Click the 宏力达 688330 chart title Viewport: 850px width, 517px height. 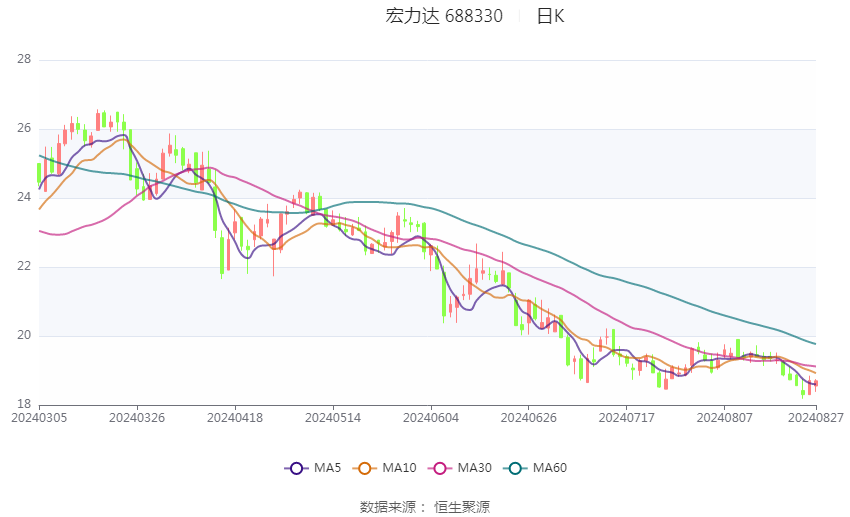(x=444, y=16)
